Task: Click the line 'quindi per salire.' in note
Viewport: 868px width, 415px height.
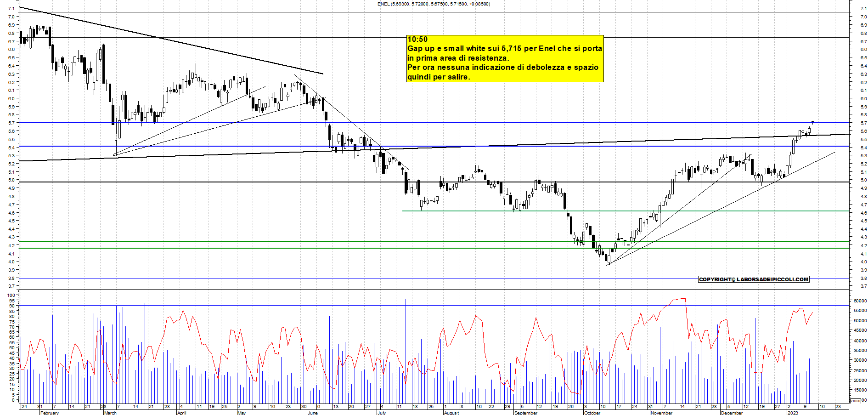Action: [439, 77]
